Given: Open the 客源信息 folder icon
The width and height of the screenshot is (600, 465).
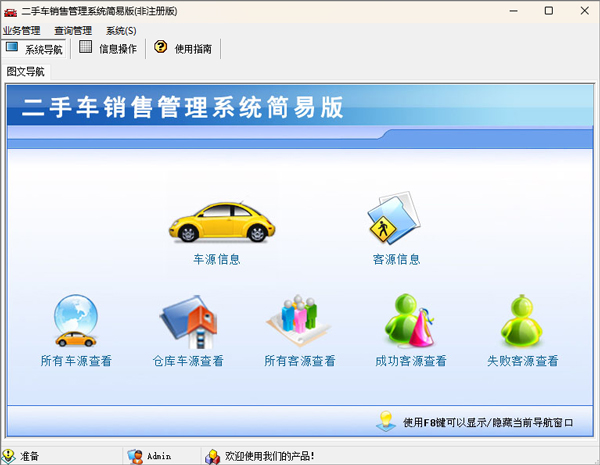Looking at the screenshot, I should coord(394,217).
